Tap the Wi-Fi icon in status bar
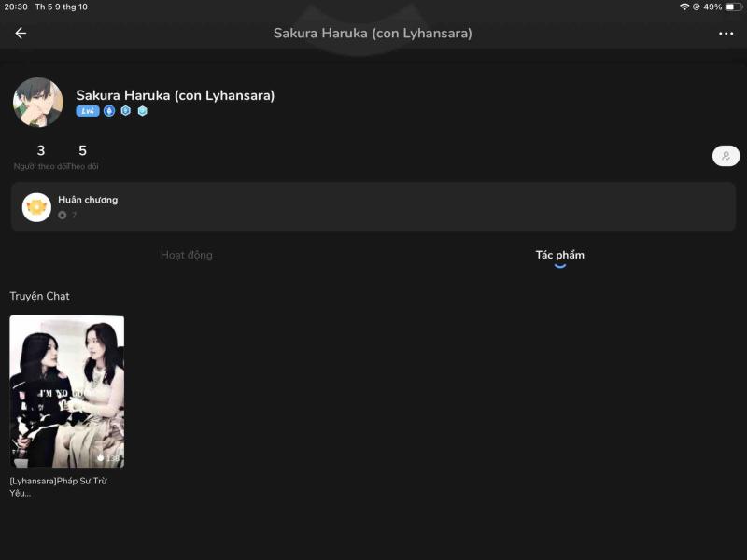Viewport: 747px width, 560px height. pyautogui.click(x=684, y=7)
